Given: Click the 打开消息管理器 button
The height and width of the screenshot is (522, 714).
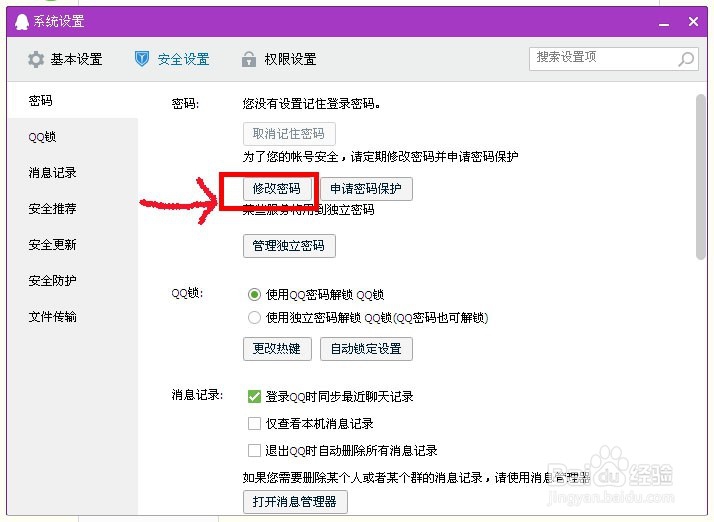Looking at the screenshot, I should click(295, 502).
